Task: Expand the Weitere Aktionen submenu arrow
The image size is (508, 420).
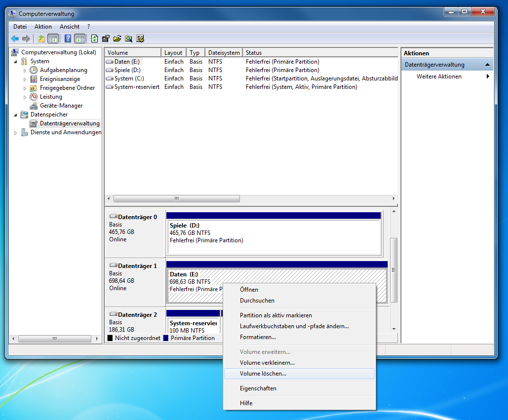Action: 488,76
